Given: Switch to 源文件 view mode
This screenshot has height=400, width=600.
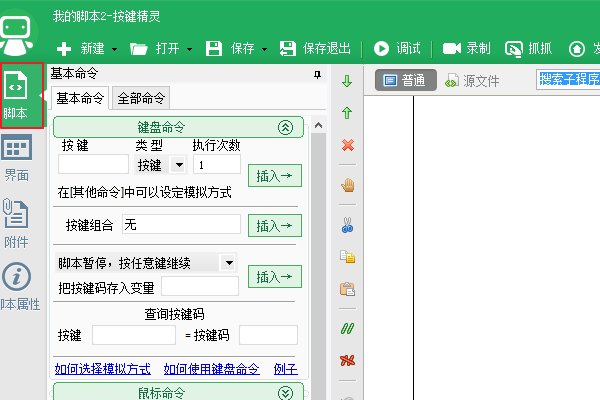Looking at the screenshot, I should [x=473, y=81].
